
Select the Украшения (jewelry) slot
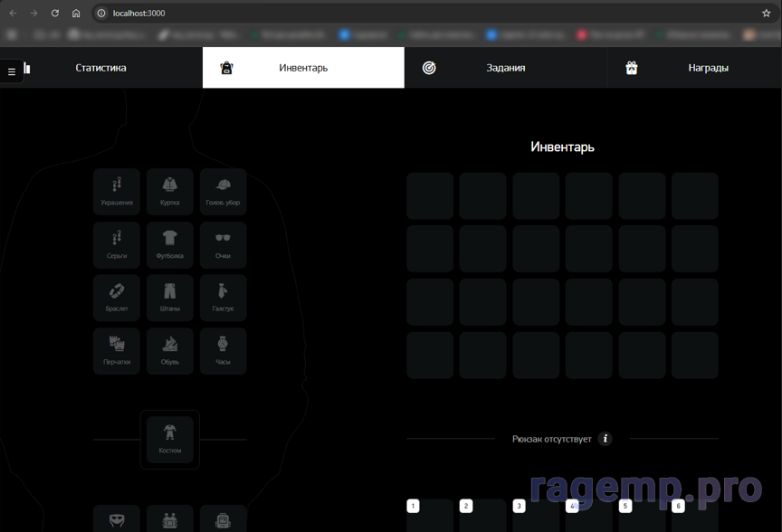(117, 192)
